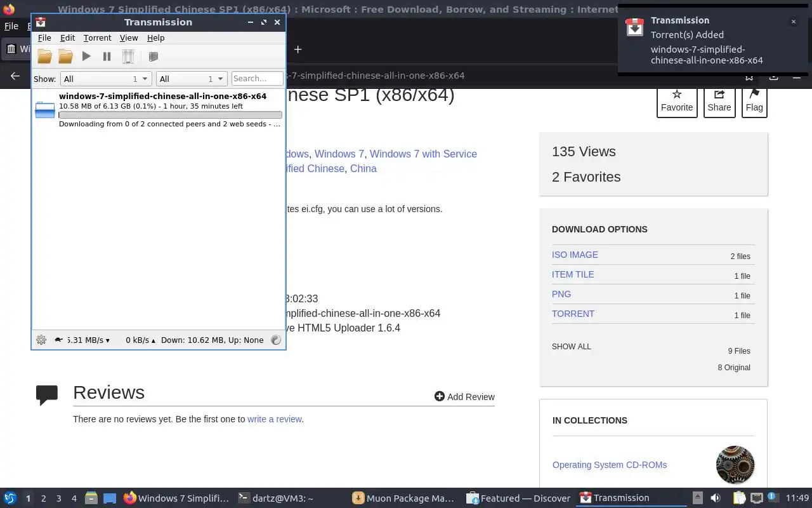Click Transmission icon in notification popup

pos(635,27)
